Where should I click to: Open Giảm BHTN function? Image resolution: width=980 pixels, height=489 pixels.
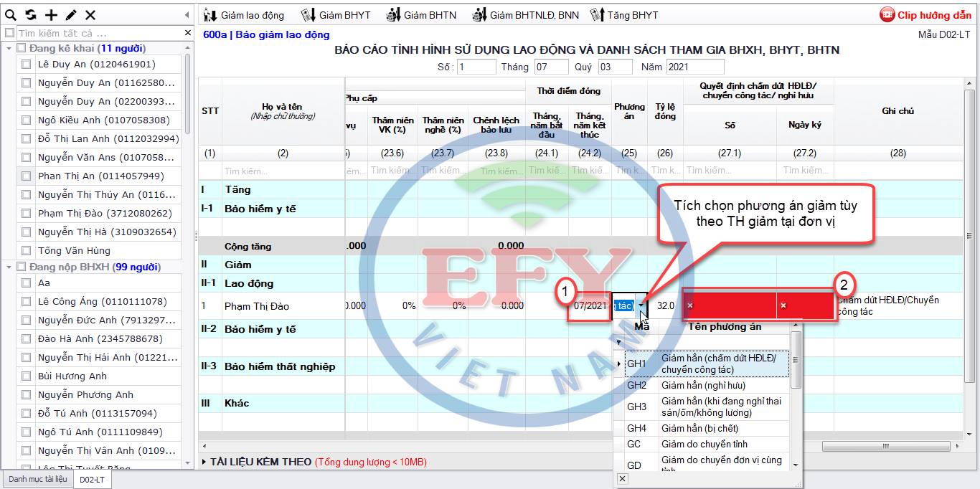[421, 15]
